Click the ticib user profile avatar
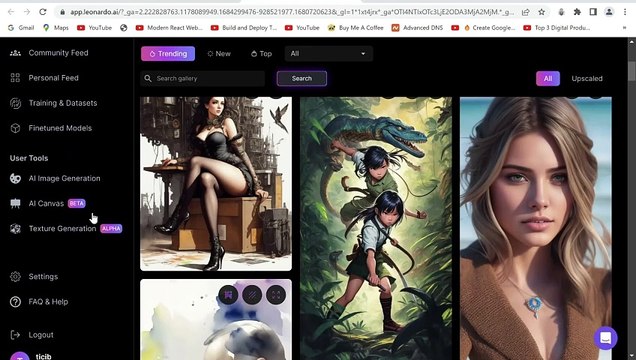 click(19, 356)
